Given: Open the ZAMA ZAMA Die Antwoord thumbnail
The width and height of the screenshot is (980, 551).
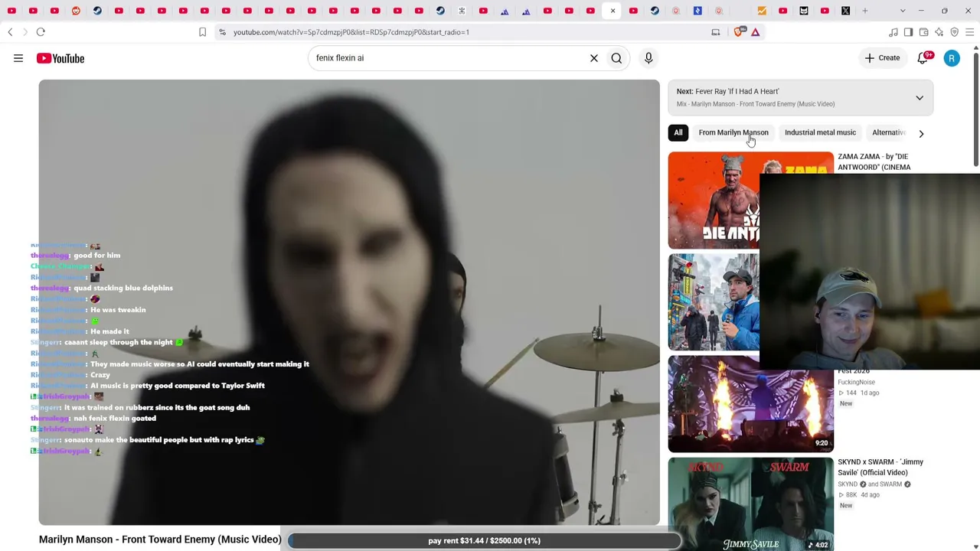Looking at the screenshot, I should point(714,201).
